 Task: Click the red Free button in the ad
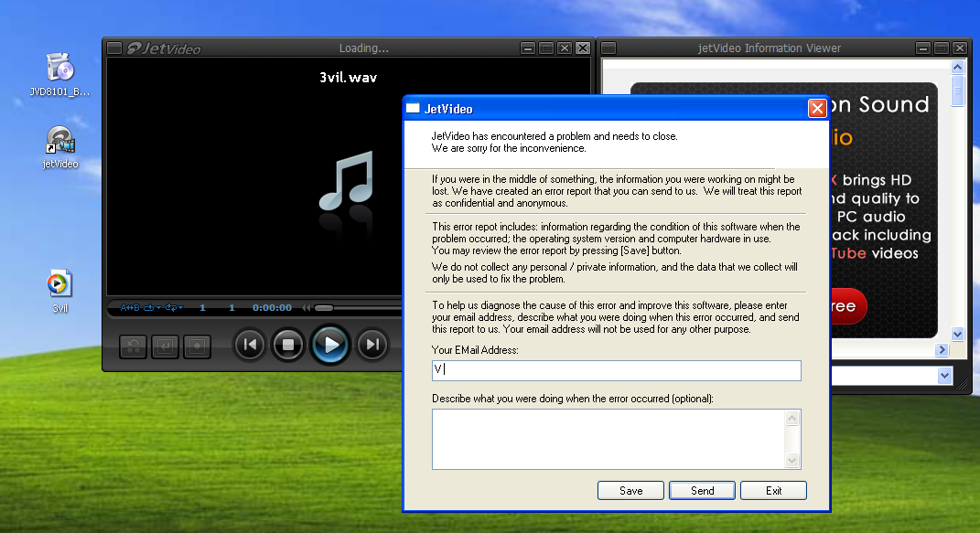849,306
